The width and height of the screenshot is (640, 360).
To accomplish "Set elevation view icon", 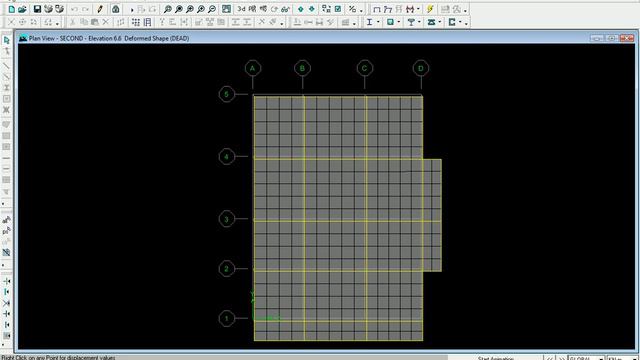I will (x=263, y=9).
